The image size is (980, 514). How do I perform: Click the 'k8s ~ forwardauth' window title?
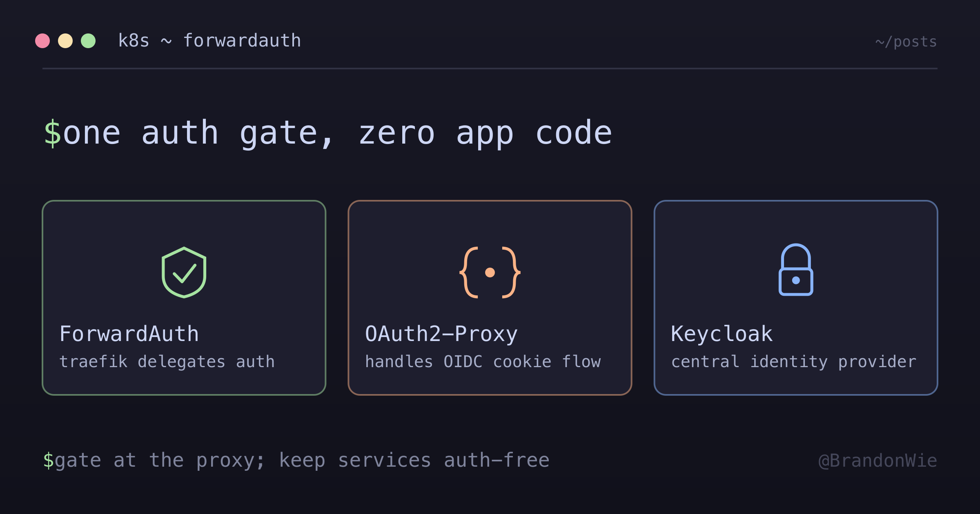point(209,41)
